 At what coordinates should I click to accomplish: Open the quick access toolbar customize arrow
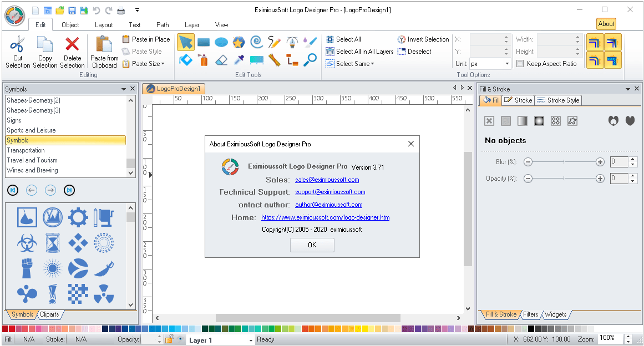pos(137,10)
